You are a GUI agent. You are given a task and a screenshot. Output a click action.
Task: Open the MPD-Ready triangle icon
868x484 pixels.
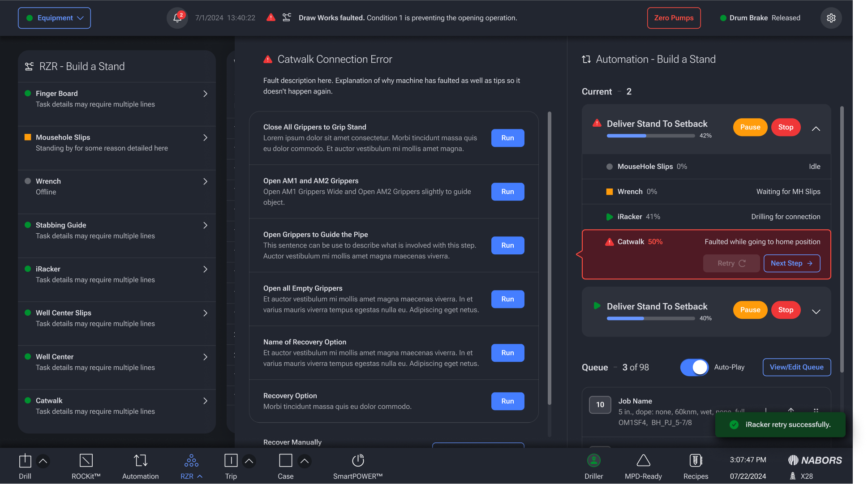pyautogui.click(x=643, y=461)
